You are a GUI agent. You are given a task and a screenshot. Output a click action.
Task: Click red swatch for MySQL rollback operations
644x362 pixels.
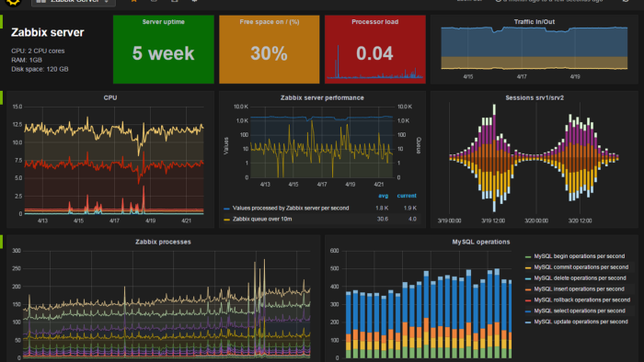click(x=528, y=301)
